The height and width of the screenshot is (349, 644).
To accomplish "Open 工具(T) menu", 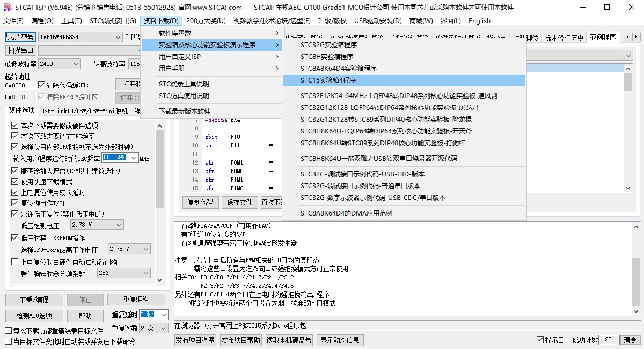I will click(x=71, y=20).
